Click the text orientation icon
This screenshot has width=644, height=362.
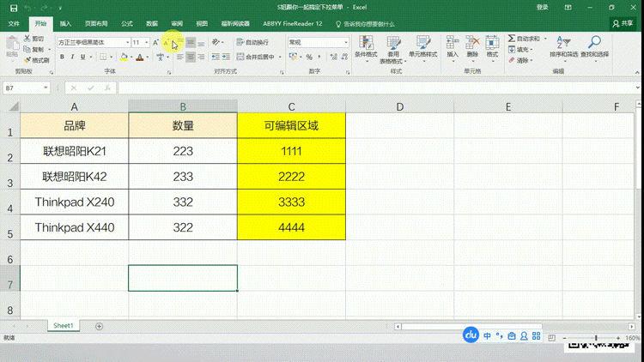click(x=216, y=42)
